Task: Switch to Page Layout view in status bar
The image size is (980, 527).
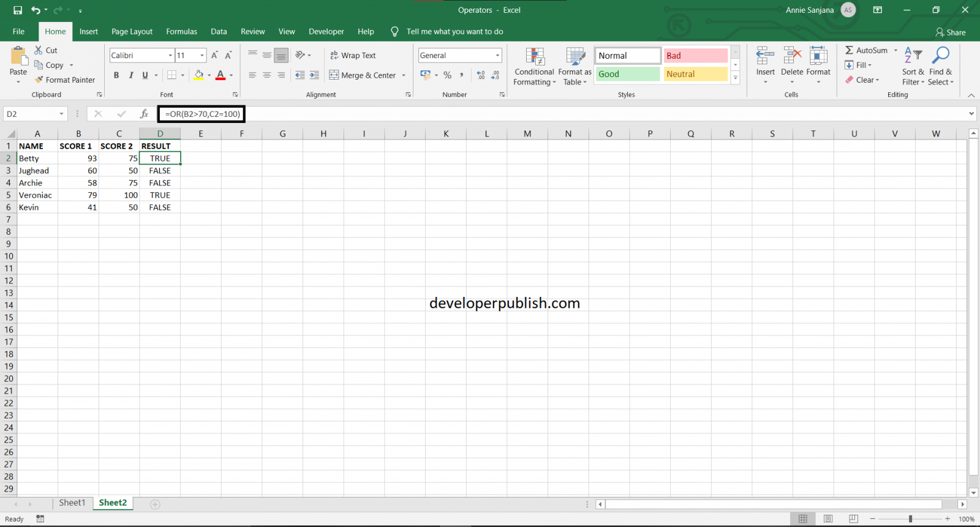Action: click(828, 519)
